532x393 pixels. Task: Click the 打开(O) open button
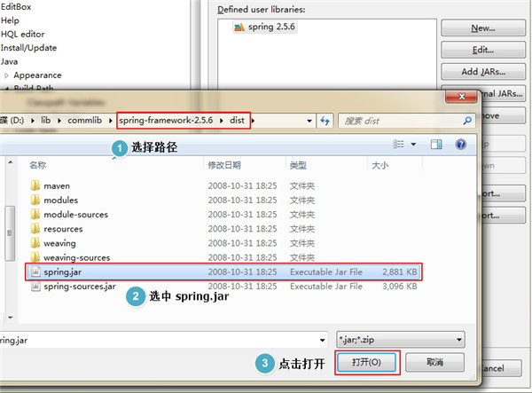(366, 363)
